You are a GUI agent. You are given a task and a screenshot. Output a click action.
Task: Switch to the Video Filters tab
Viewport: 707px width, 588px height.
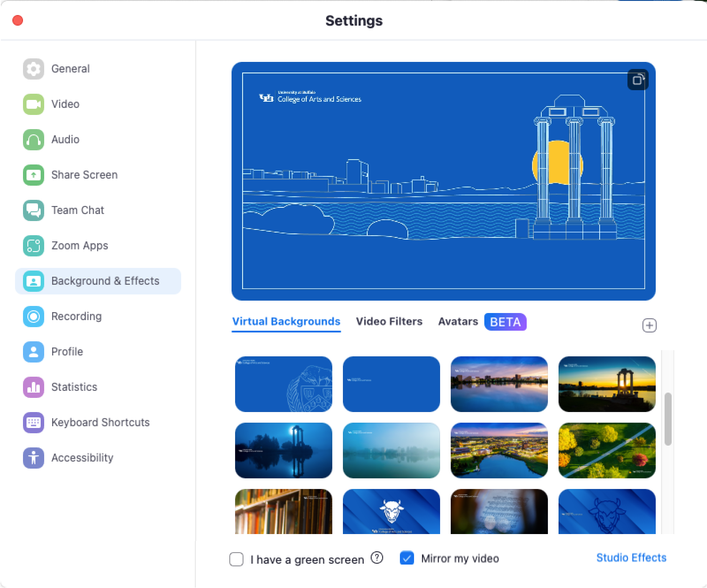tap(389, 321)
